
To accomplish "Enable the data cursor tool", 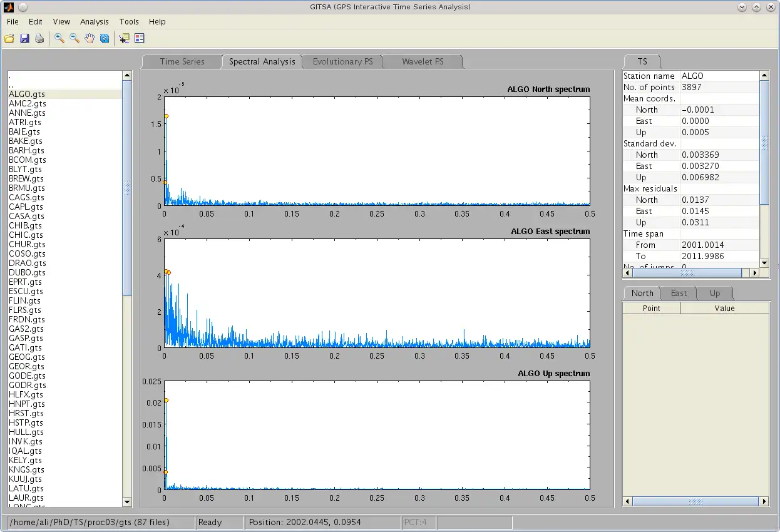I will 124,39.
